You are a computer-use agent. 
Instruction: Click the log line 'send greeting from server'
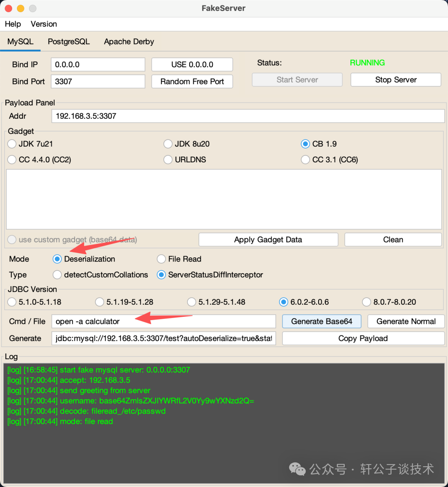click(x=79, y=390)
